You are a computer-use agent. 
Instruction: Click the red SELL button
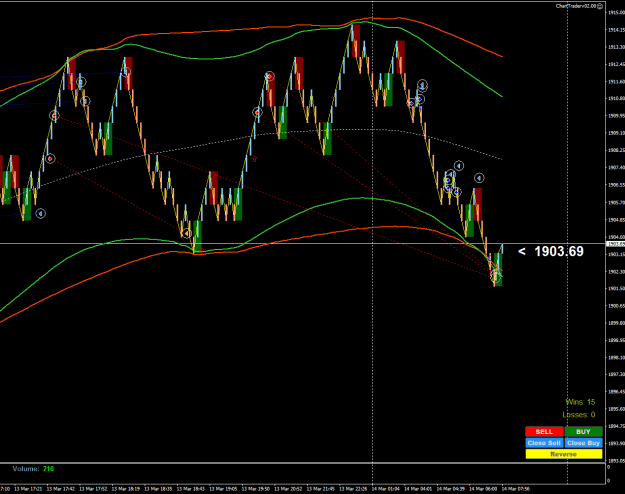click(x=544, y=431)
